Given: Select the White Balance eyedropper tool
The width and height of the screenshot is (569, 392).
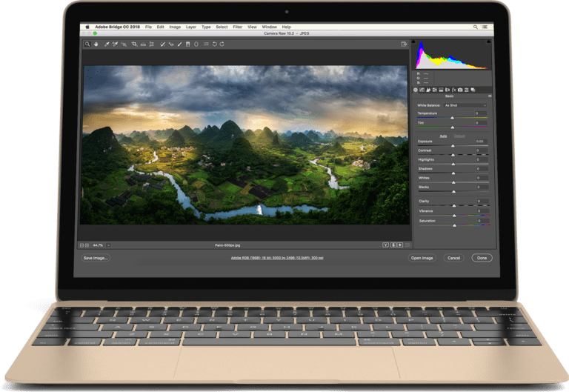Looking at the screenshot, I should (107, 44).
